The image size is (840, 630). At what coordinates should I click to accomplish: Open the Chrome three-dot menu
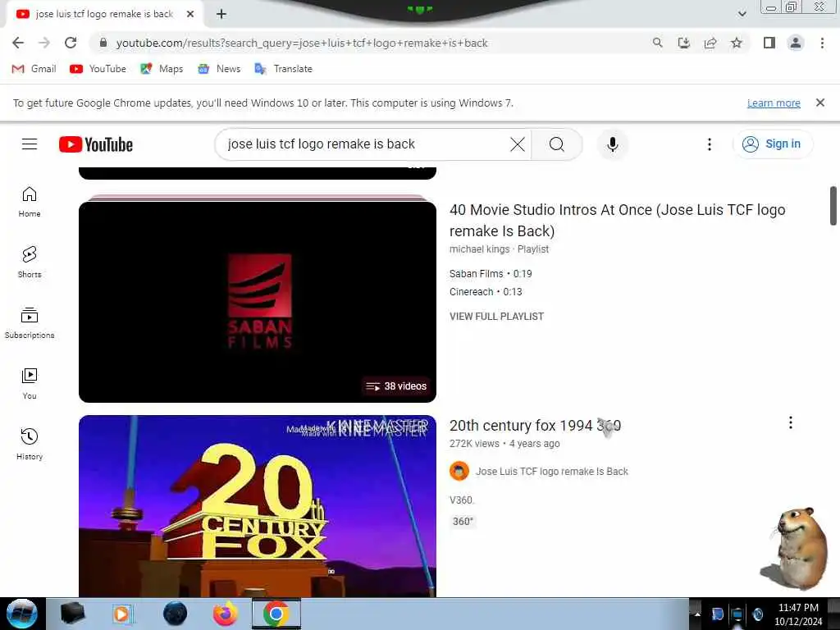822,43
